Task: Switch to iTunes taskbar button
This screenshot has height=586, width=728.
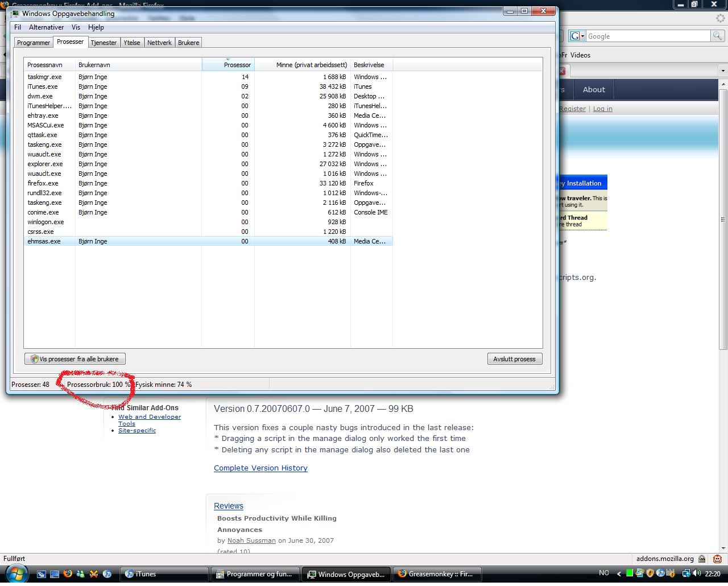Action: (x=165, y=574)
